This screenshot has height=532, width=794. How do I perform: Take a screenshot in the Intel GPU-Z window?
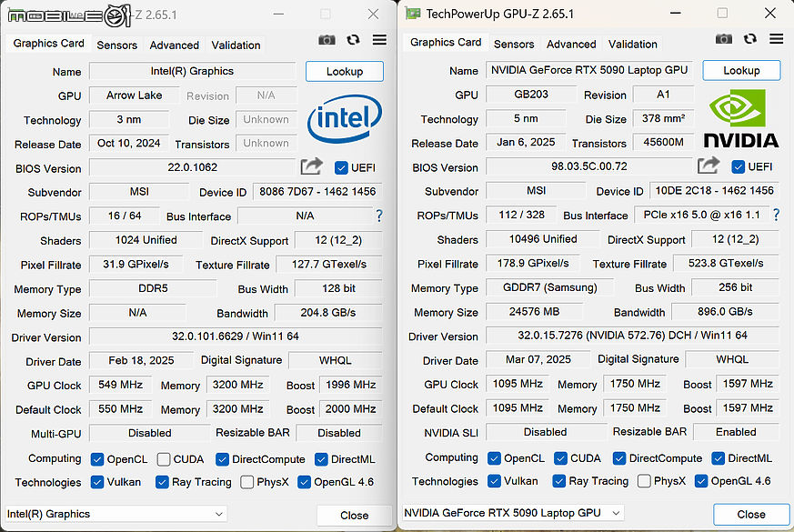327,39
